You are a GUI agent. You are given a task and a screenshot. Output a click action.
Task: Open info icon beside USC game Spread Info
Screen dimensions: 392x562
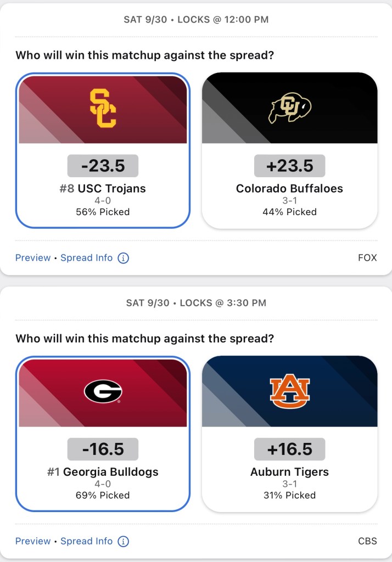click(x=124, y=258)
